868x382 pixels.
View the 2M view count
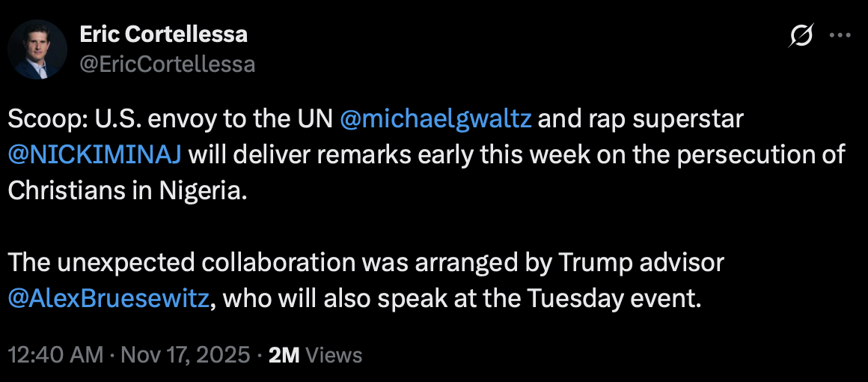click(x=284, y=355)
